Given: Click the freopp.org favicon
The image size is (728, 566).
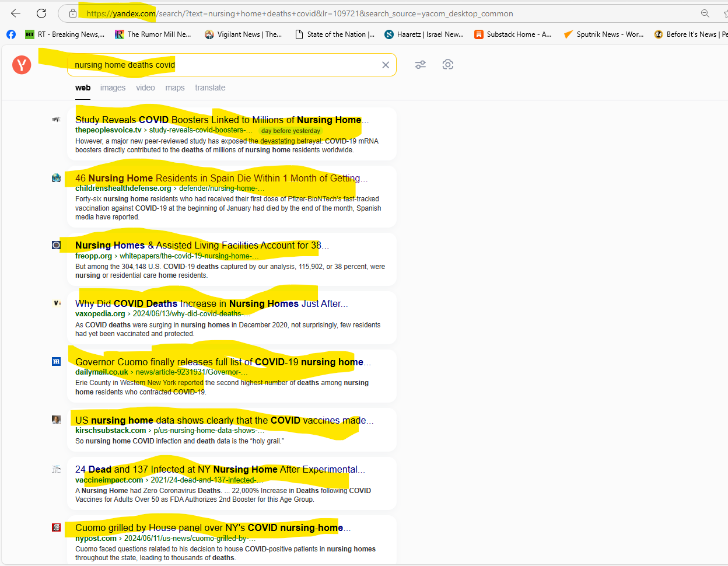Looking at the screenshot, I should pyautogui.click(x=56, y=245).
